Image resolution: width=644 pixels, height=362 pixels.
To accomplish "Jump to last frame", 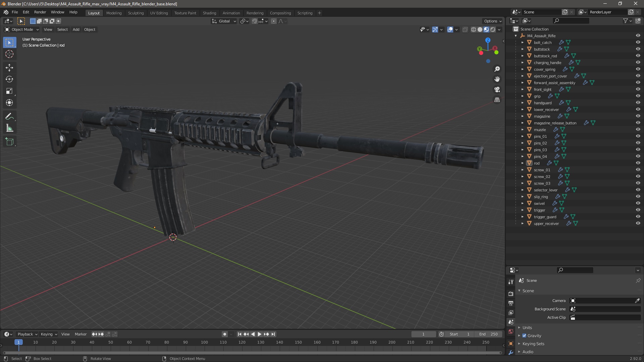I will [273, 334].
